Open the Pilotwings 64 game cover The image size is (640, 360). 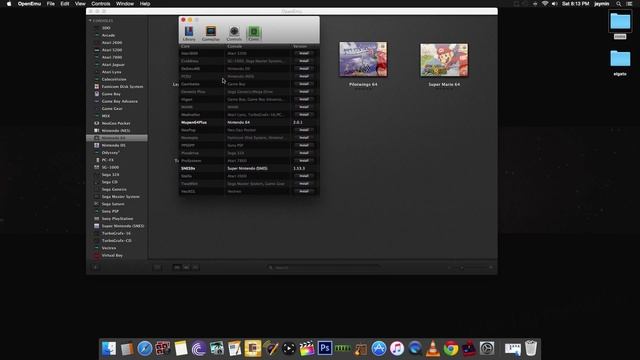coord(363,59)
